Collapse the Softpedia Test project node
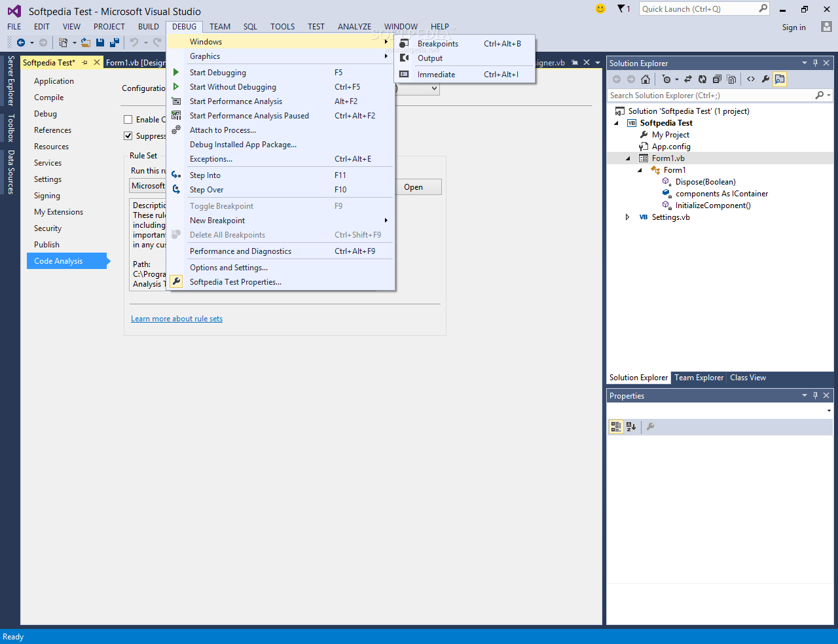 click(616, 123)
